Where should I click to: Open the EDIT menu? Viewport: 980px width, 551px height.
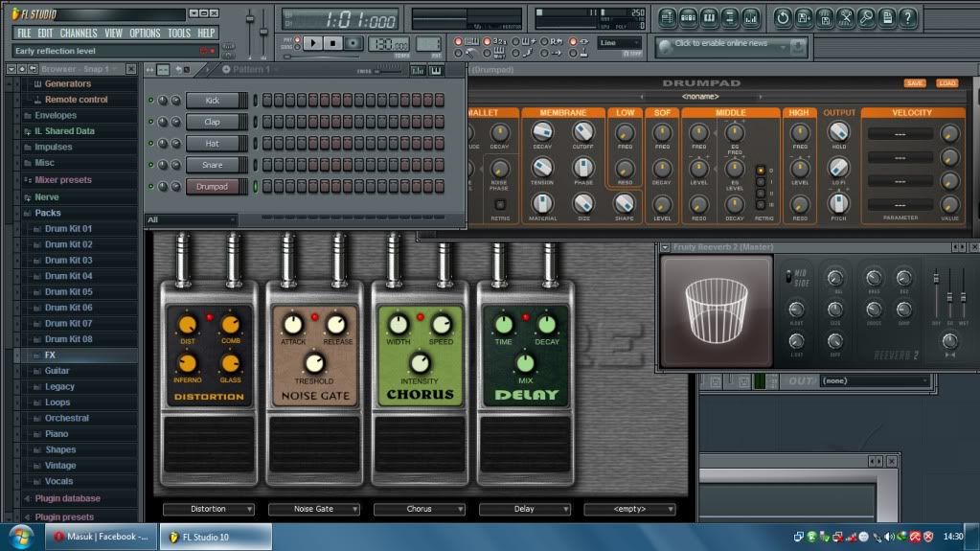coord(45,34)
